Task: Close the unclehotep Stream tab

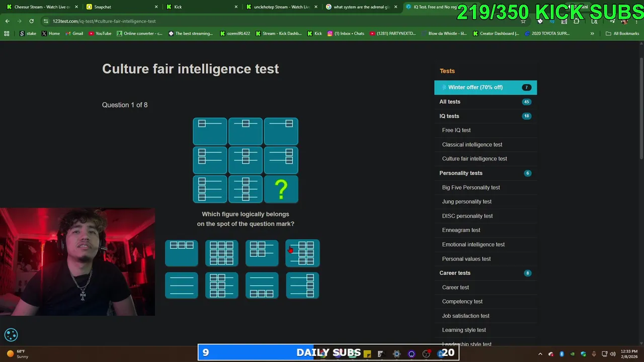Action: click(x=316, y=7)
